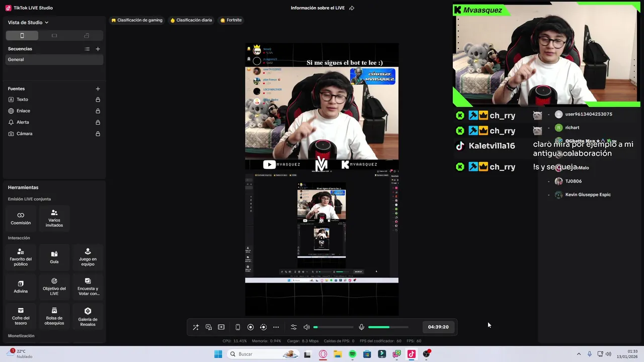Toggle lock on the Alerta source
Image resolution: width=644 pixels, height=362 pixels.
click(98, 122)
